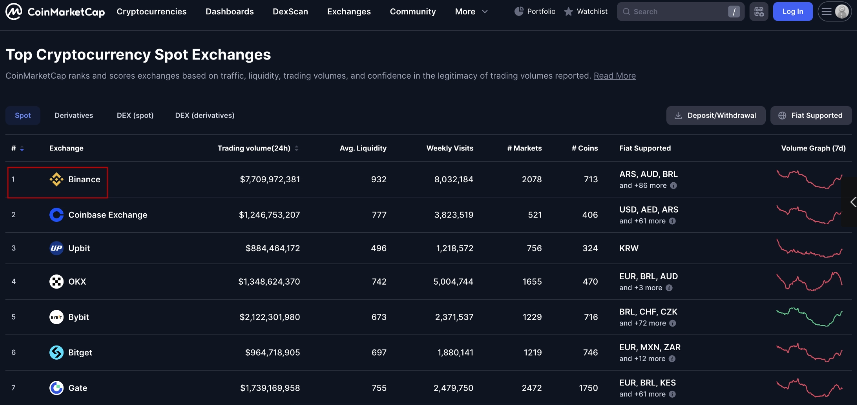Click info icon beside Binance's +88 more

[x=673, y=186]
